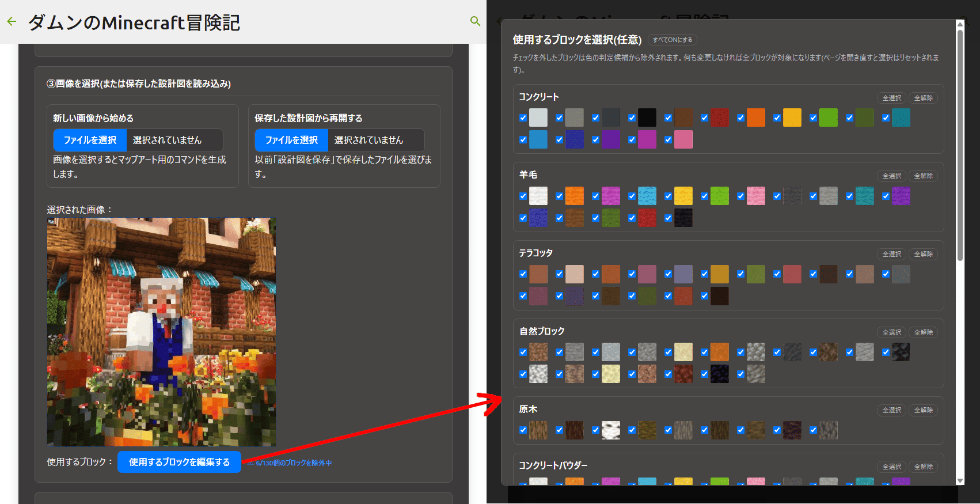The width and height of the screenshot is (980, 504).
Task: Click 全選択 in the 羊毛 section
Action: pos(892,176)
